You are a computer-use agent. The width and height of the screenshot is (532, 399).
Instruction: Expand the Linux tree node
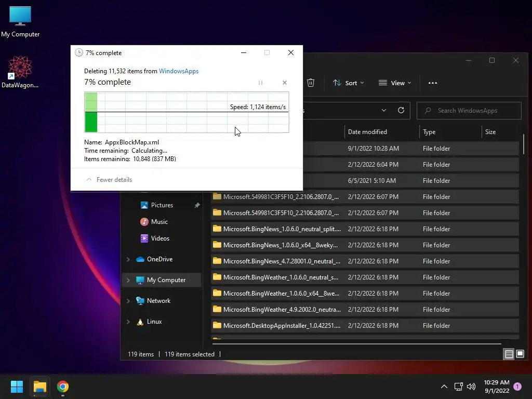[x=128, y=321]
